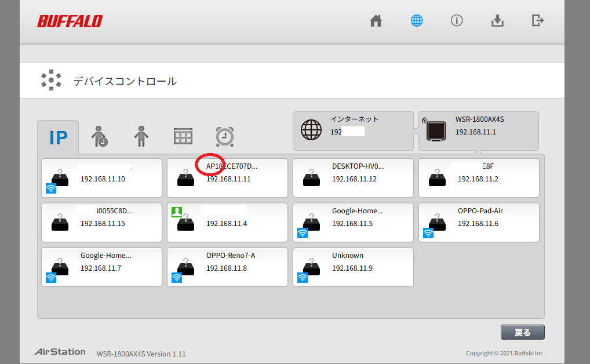Screen dimensions: 590x364
Task: Click the デバイスコントロール heading
Action: [125, 81]
